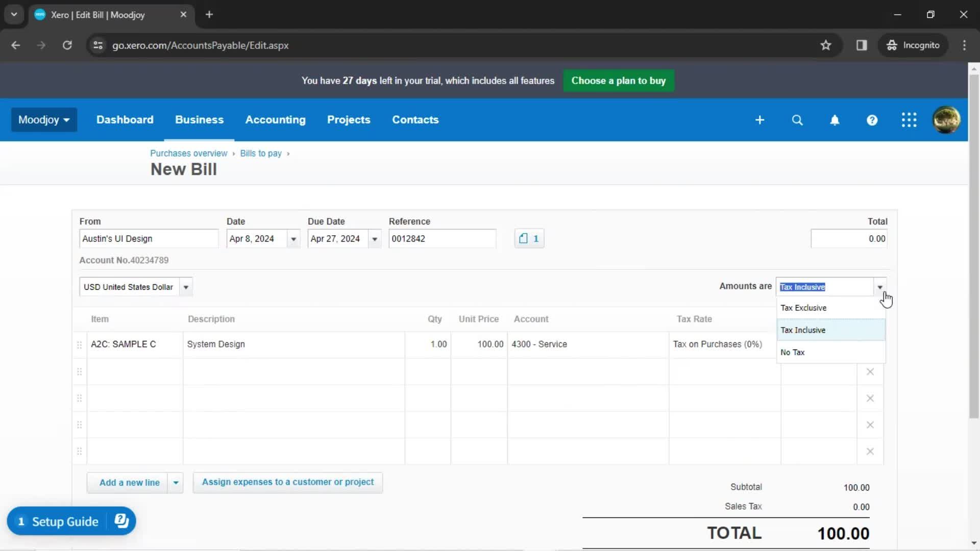
Task: Open the Accounting menu
Action: (276, 120)
